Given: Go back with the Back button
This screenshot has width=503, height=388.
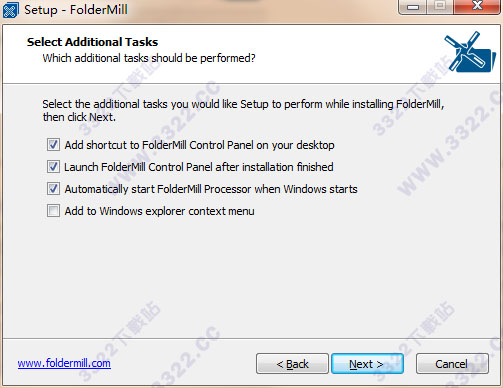Looking at the screenshot, I should pyautogui.click(x=292, y=364).
